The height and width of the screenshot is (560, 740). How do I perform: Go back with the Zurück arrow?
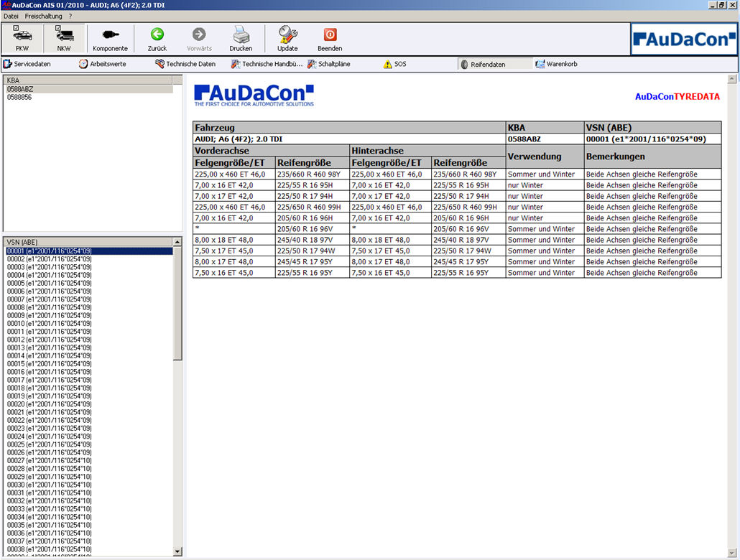pyautogui.click(x=157, y=39)
